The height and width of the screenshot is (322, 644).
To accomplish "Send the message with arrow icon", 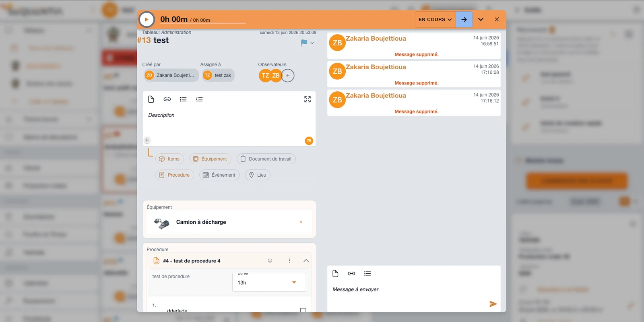I will pyautogui.click(x=493, y=304).
